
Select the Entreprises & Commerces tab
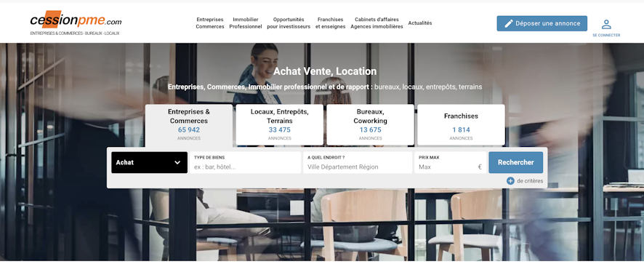pos(189,125)
